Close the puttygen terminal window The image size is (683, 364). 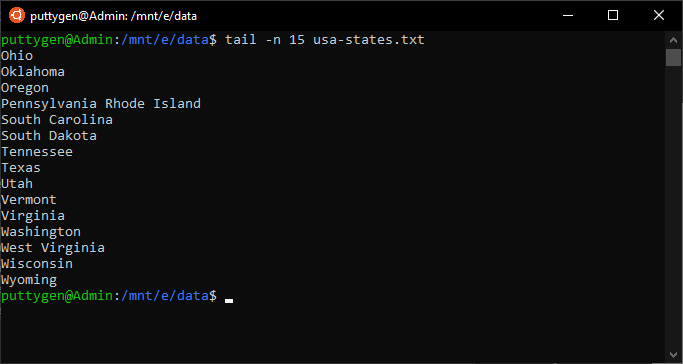coord(659,16)
